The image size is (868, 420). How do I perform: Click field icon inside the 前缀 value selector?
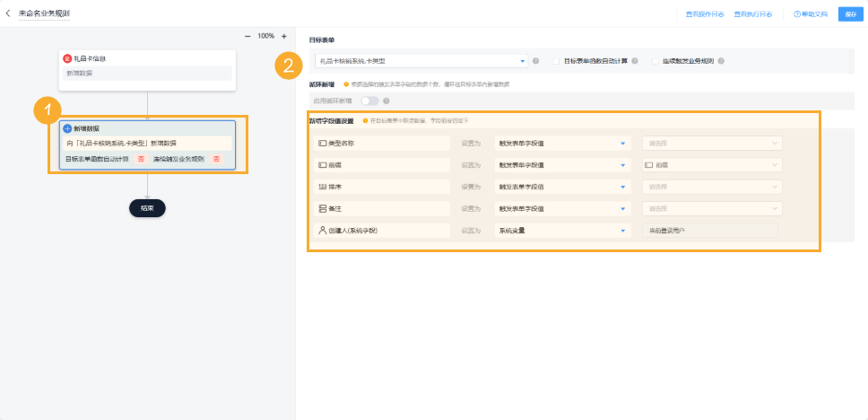pyautogui.click(x=649, y=165)
